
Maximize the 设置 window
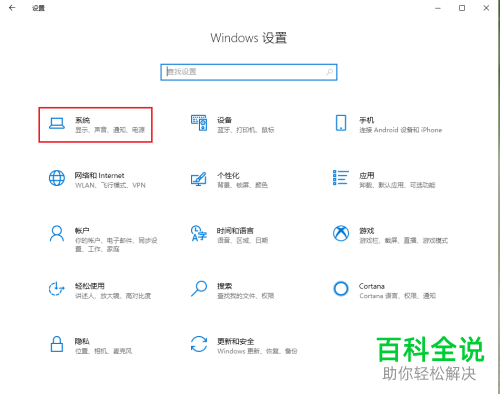click(x=462, y=8)
